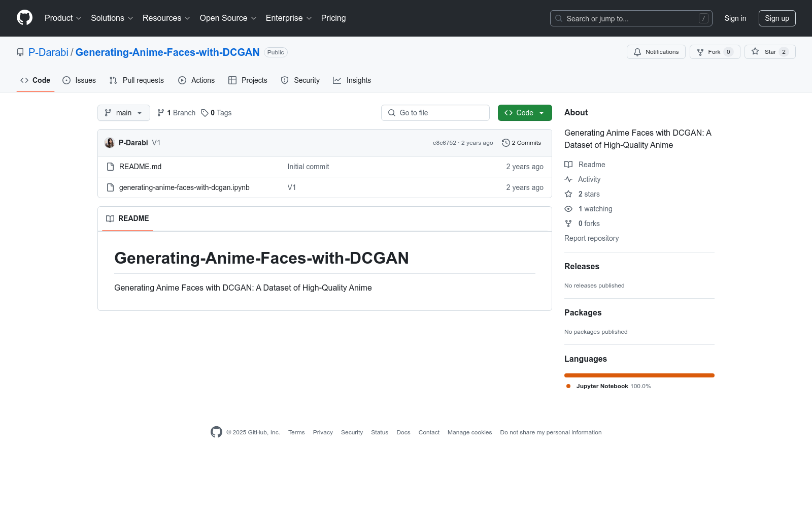Viewport: 812px width, 508px height.
Task: Click the tag icon beside 0 Tags
Action: coord(205,113)
